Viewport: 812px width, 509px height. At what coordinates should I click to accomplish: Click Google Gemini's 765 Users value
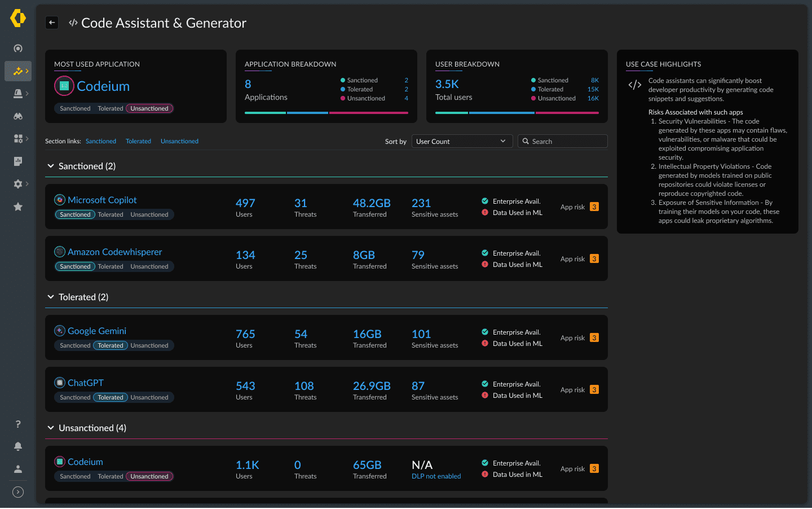click(245, 334)
